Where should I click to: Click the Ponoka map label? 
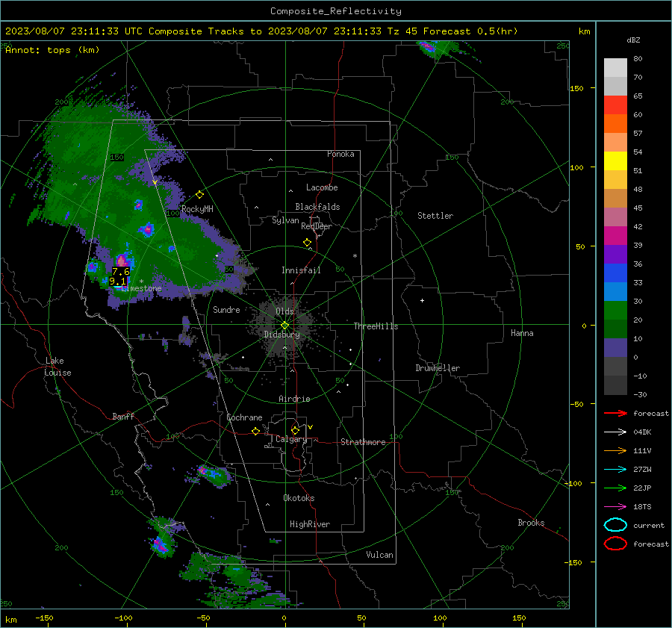click(x=340, y=154)
